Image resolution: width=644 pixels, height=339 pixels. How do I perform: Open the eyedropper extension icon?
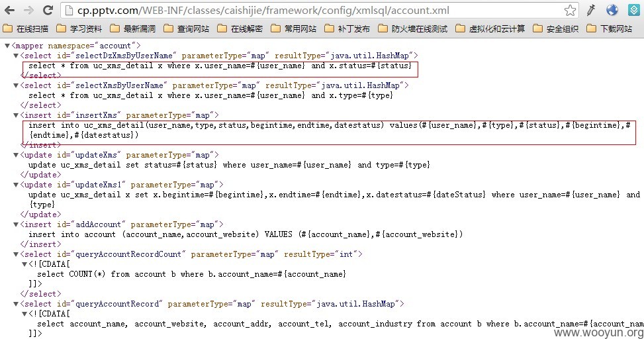click(x=590, y=11)
